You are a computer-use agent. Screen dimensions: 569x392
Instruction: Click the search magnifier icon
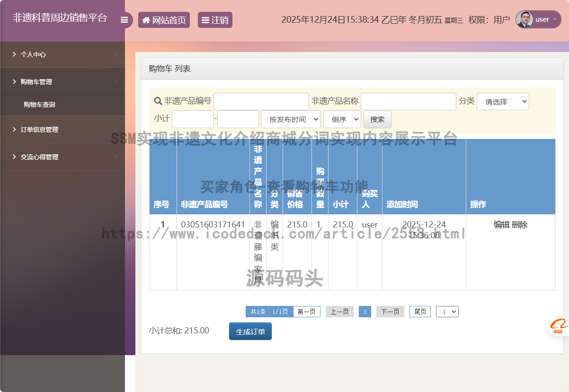(x=158, y=101)
